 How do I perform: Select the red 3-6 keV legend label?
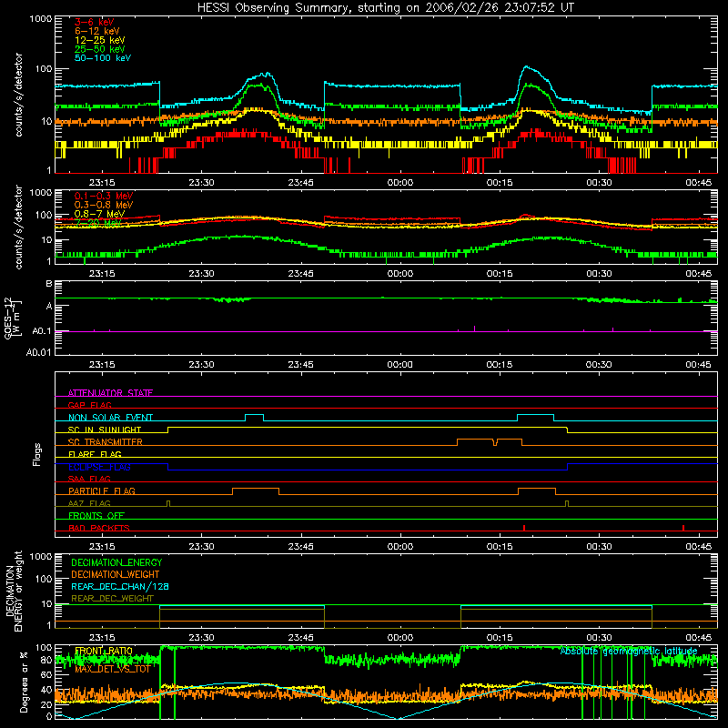pos(94,22)
